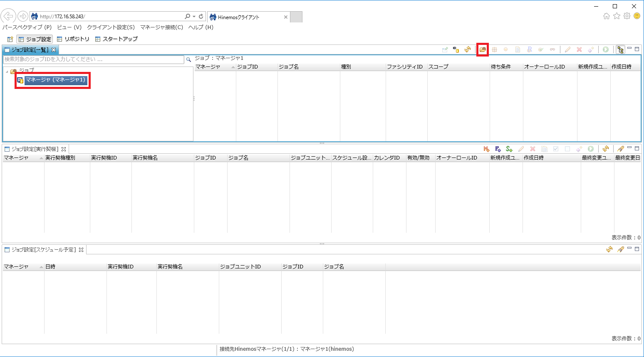Click the open perspective icon

pos(10,39)
